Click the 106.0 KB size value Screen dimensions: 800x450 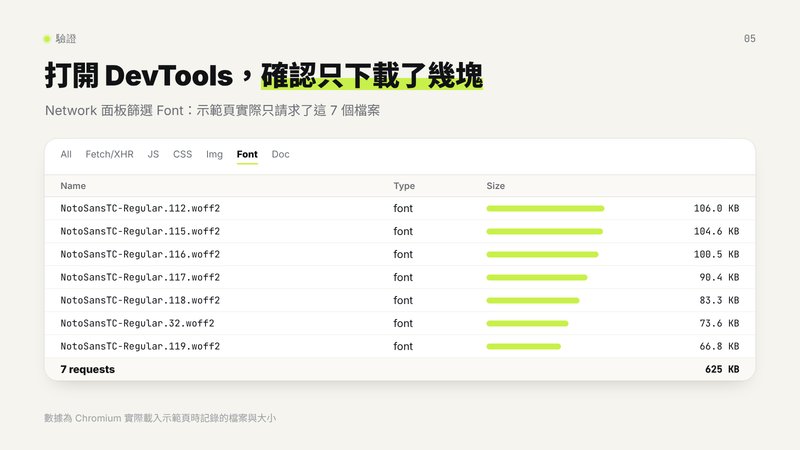click(716, 208)
